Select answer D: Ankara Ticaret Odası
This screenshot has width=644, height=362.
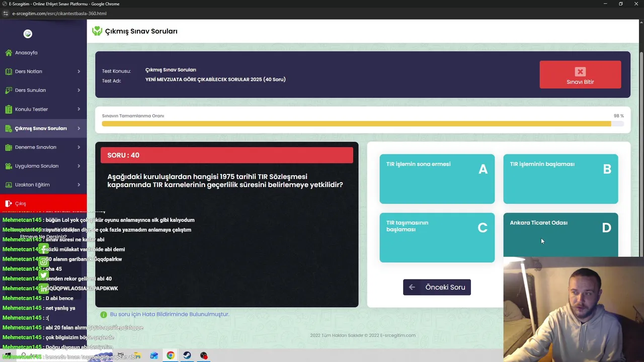click(x=560, y=235)
